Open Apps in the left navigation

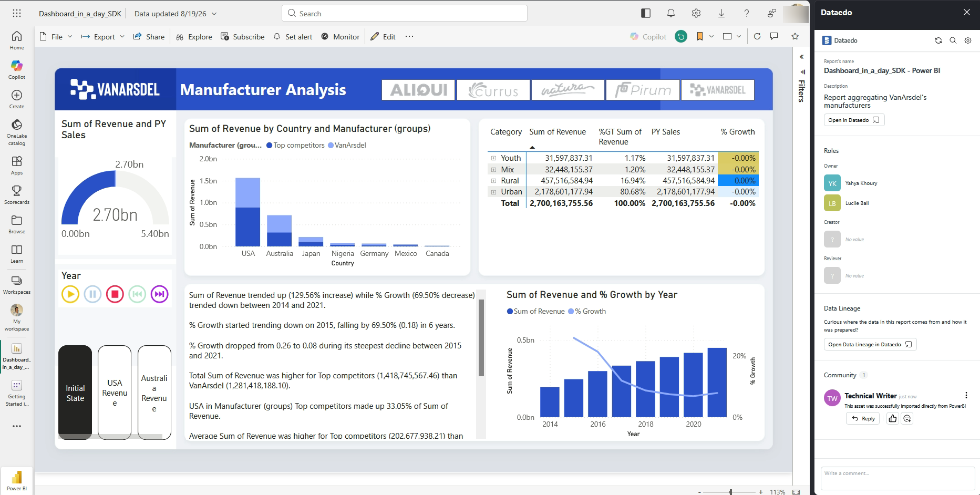tap(17, 165)
